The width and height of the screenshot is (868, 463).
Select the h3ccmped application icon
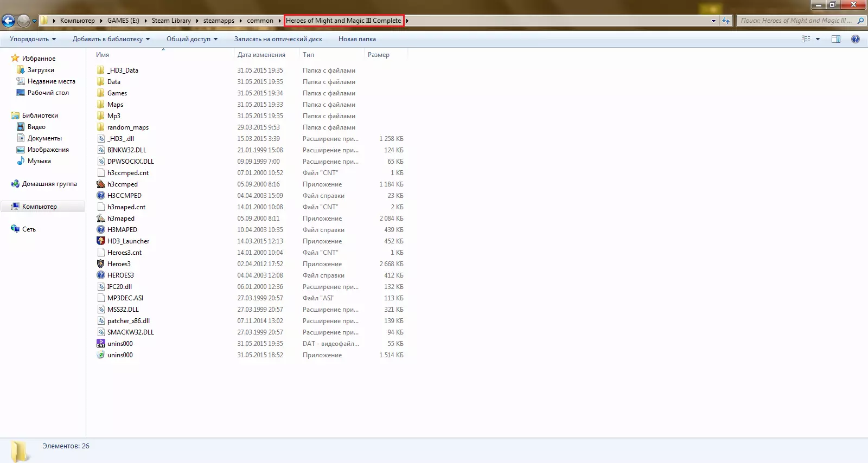(101, 184)
